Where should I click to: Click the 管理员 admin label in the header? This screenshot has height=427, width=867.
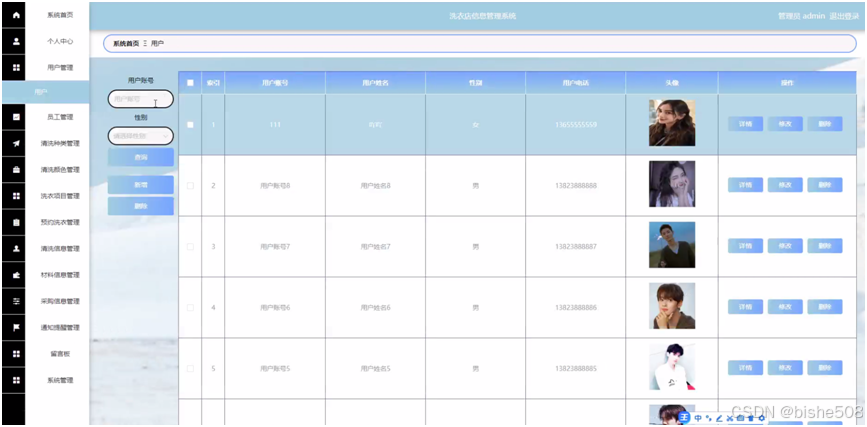(801, 16)
